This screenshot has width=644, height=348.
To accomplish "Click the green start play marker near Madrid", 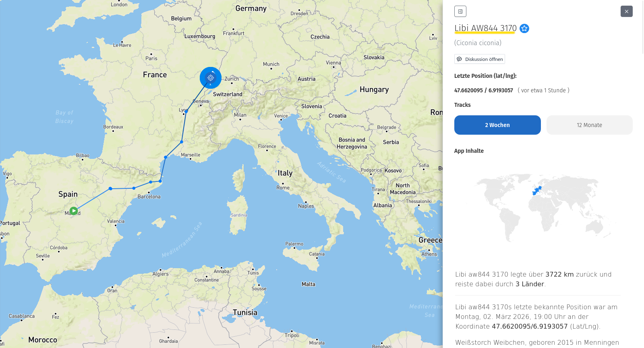I will (x=74, y=211).
